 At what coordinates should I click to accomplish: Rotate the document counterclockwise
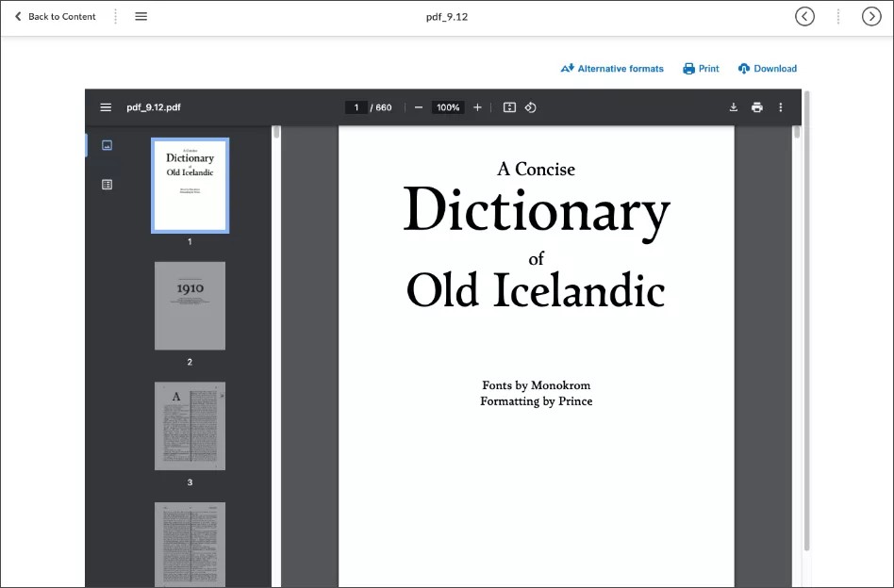(x=531, y=107)
